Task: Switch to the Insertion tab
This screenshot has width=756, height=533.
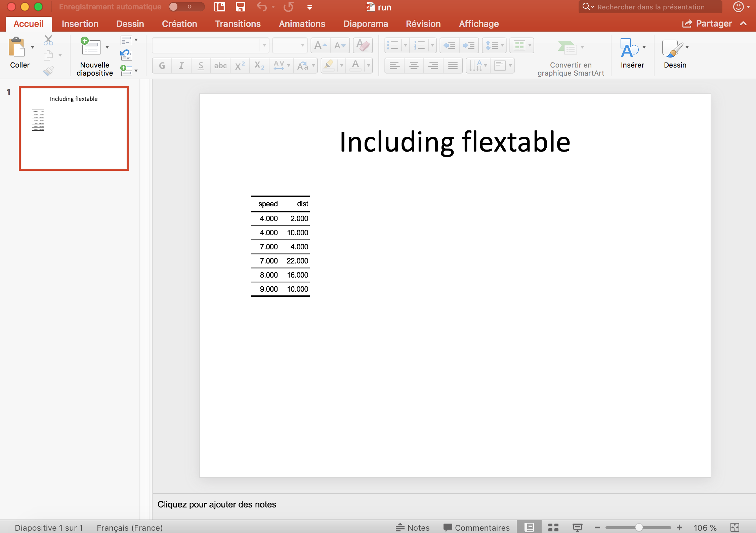Action: click(80, 24)
